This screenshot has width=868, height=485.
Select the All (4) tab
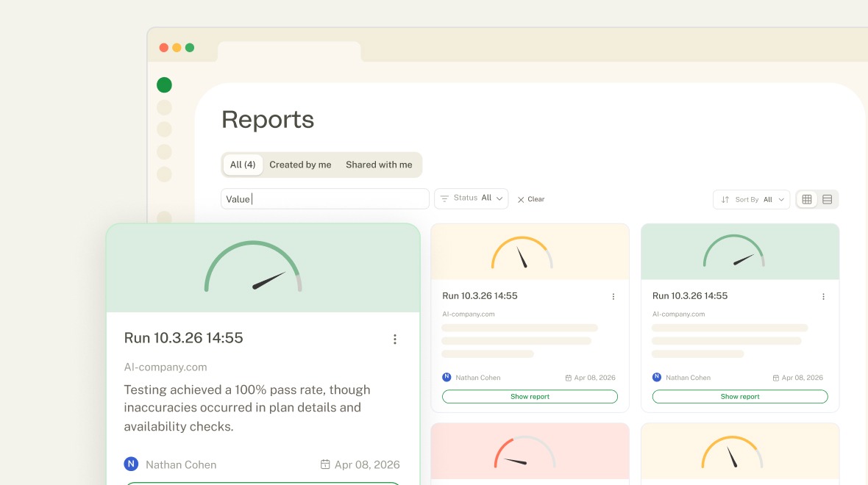tap(243, 165)
